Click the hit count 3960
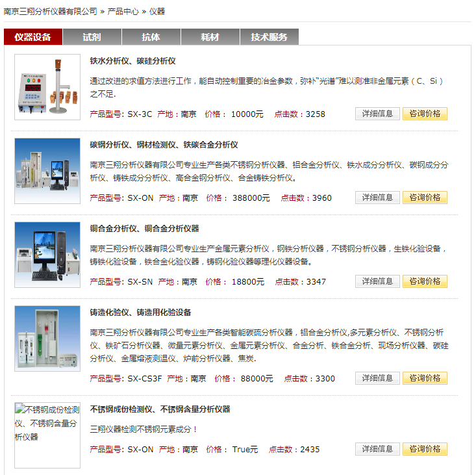The height and width of the screenshot is (475, 476). 322,198
